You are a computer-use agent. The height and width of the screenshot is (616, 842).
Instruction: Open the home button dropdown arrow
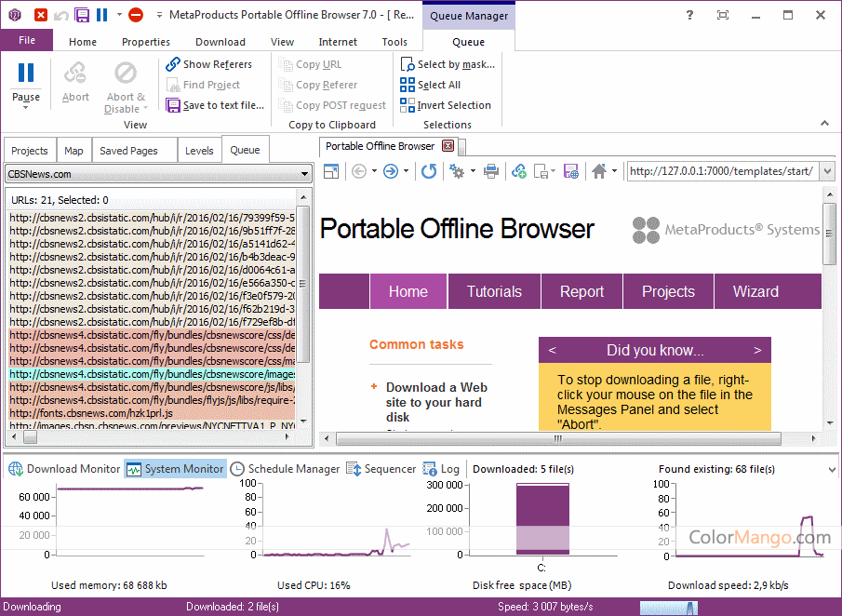pos(614,171)
